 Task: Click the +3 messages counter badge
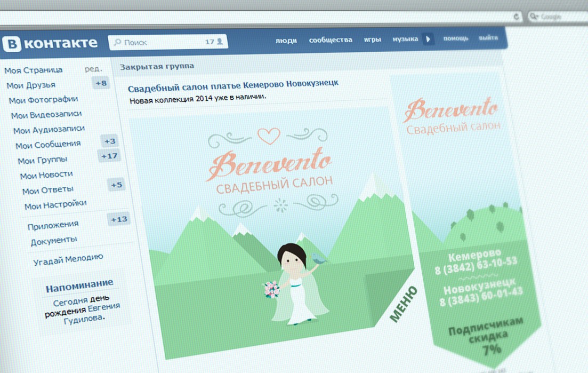coord(109,141)
